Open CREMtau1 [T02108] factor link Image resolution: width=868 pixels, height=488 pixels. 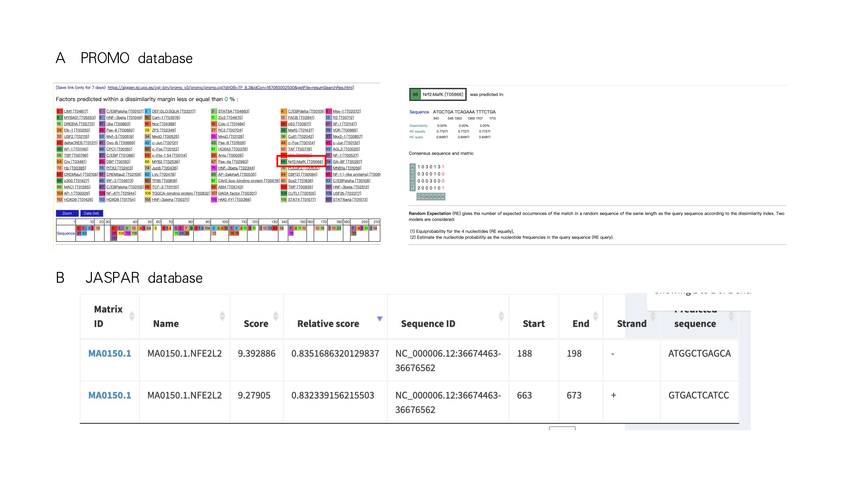(x=81, y=175)
